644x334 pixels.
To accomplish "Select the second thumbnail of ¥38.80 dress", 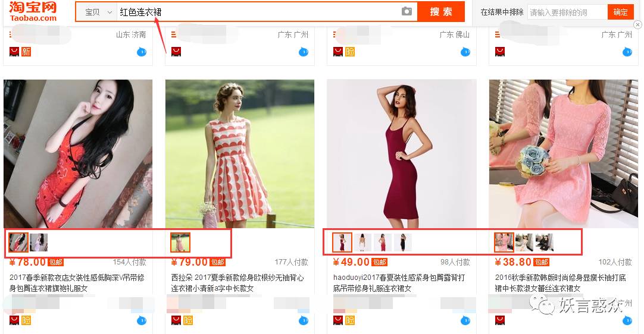I will click(x=524, y=242).
